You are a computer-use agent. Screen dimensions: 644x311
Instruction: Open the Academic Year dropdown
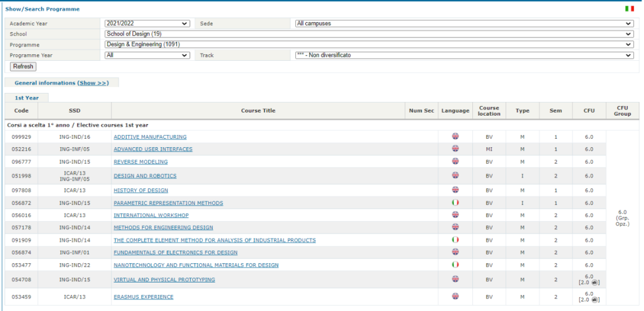coord(147,24)
